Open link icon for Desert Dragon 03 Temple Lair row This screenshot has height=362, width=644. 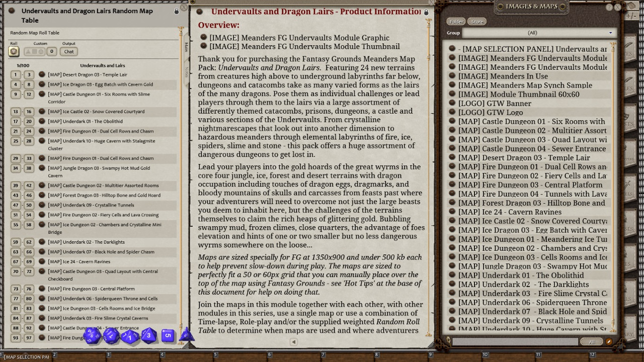pos(42,74)
